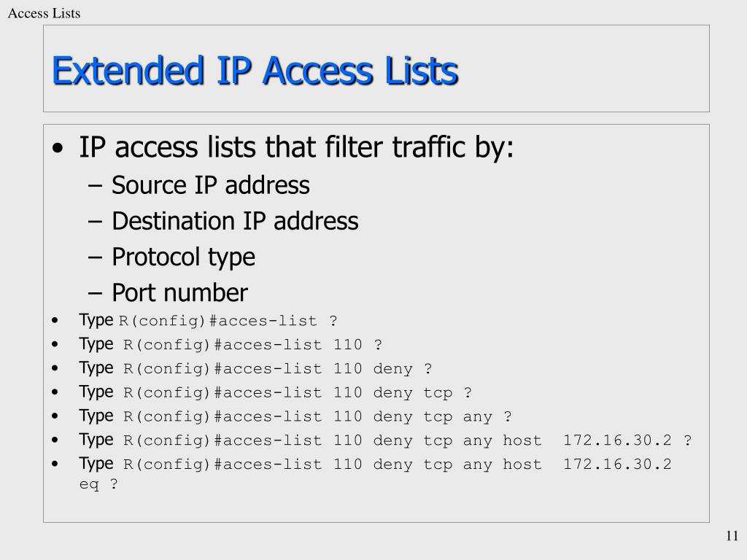Click the line ending 'deny tcp any ?'
Image resolution: width=747 pixels, height=560 pixels.
(x=295, y=416)
